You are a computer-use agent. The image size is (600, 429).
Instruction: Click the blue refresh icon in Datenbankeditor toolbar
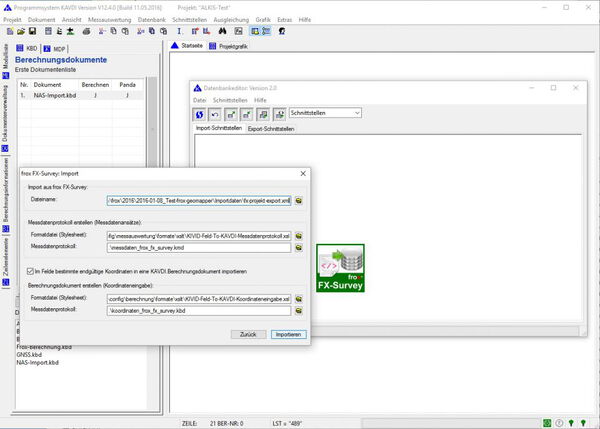(x=199, y=114)
